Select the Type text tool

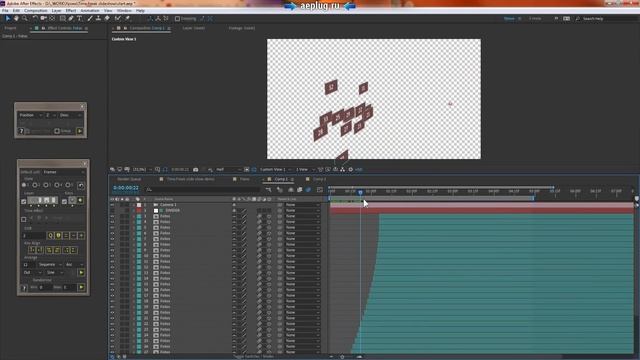tap(80, 18)
